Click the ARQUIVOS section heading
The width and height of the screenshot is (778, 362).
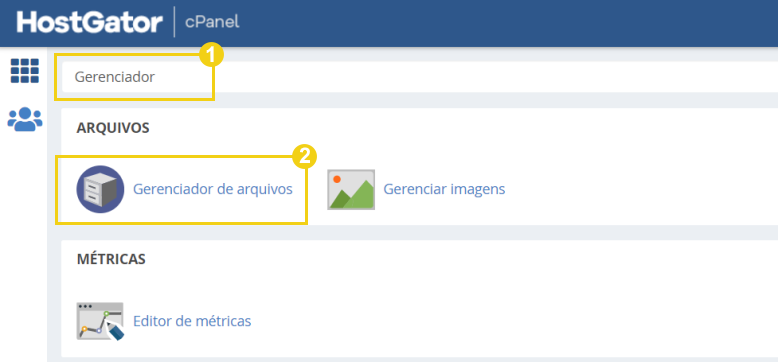click(113, 128)
